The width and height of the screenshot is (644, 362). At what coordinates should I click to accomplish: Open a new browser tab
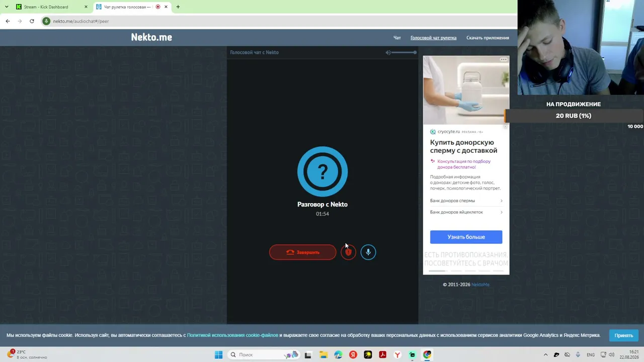pyautogui.click(x=178, y=7)
